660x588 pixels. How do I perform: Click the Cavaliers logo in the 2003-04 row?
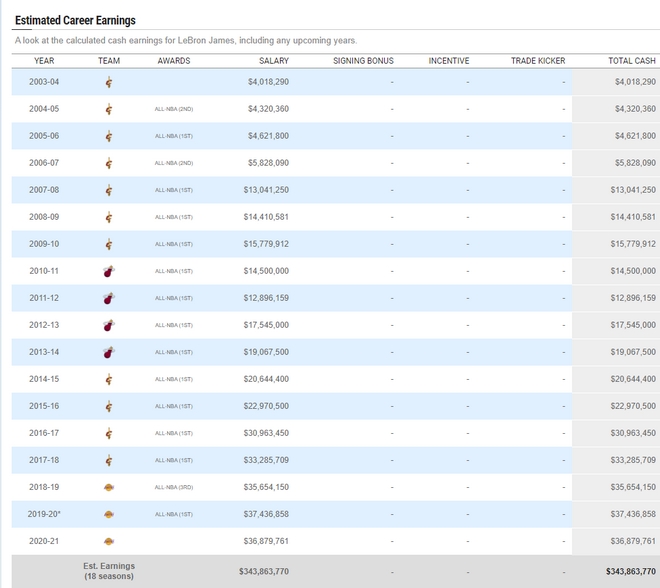(x=109, y=82)
